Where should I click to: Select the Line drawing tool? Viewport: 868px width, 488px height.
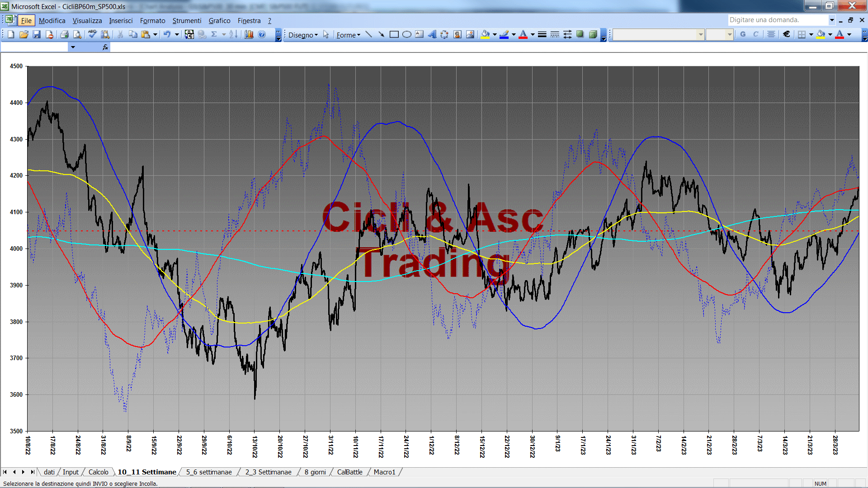click(x=368, y=34)
